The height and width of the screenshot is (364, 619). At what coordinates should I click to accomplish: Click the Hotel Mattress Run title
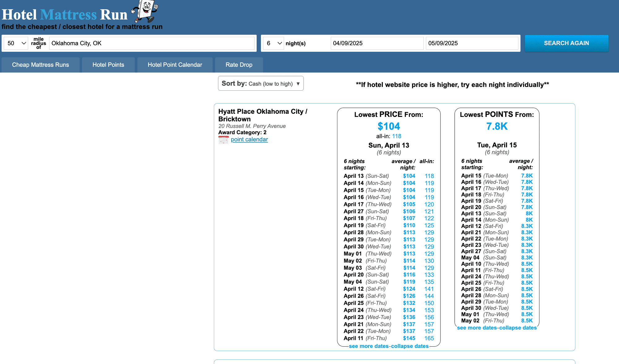click(64, 15)
